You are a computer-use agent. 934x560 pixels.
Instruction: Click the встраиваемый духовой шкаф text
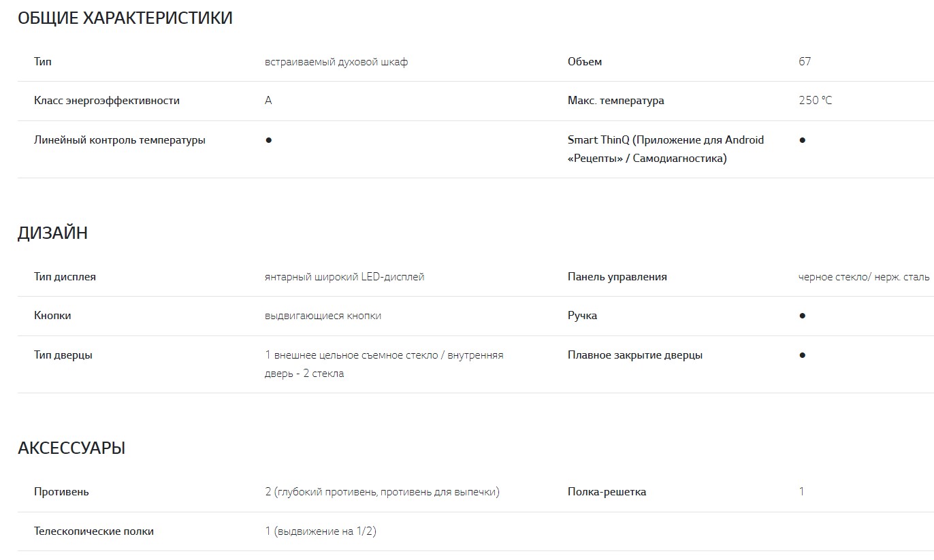336,62
